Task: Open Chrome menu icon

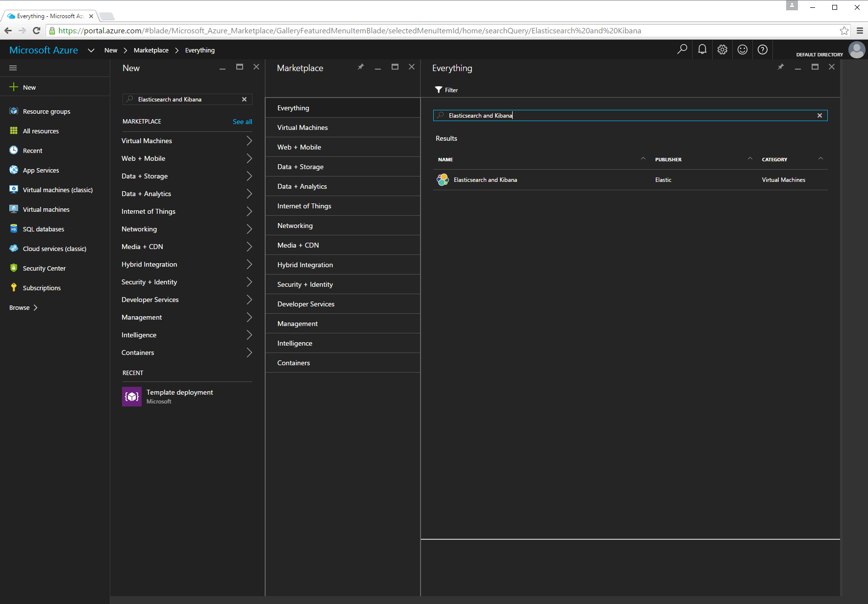Action: (x=860, y=30)
